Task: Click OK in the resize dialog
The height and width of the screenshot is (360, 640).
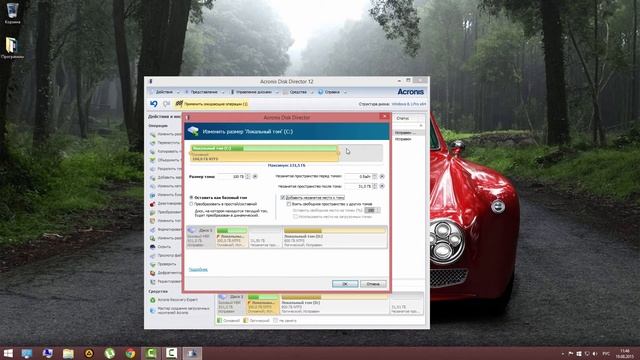Action: click(345, 284)
